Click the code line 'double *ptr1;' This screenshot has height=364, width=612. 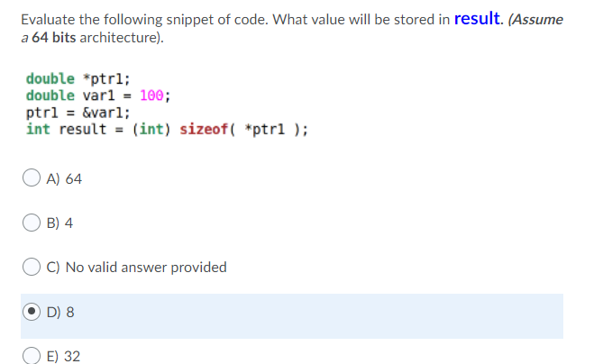[x=78, y=78]
